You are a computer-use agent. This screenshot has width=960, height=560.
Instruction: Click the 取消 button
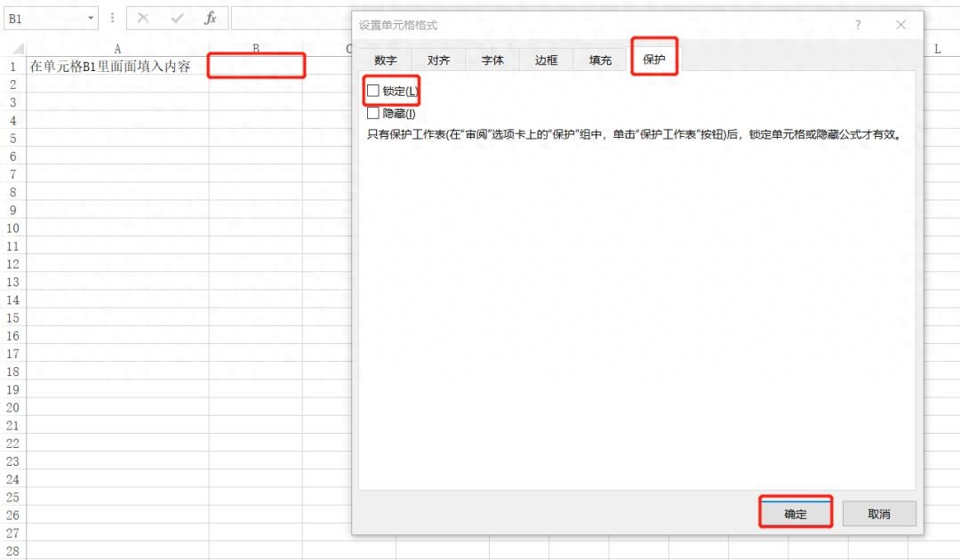click(x=879, y=514)
